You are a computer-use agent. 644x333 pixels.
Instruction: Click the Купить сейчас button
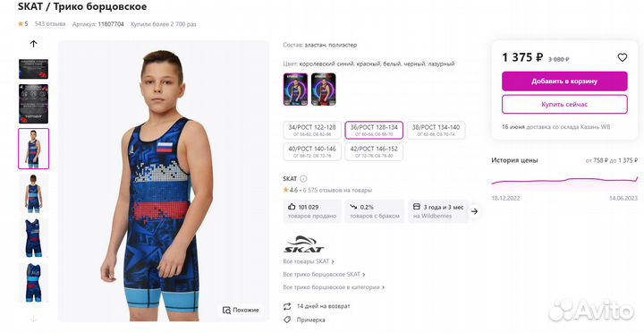(x=564, y=105)
